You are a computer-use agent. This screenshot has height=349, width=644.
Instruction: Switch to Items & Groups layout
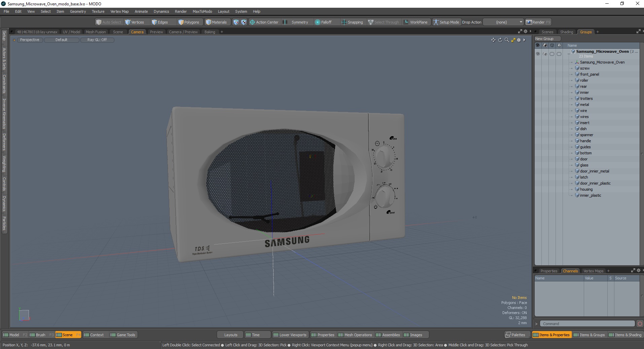pyautogui.click(x=589, y=335)
